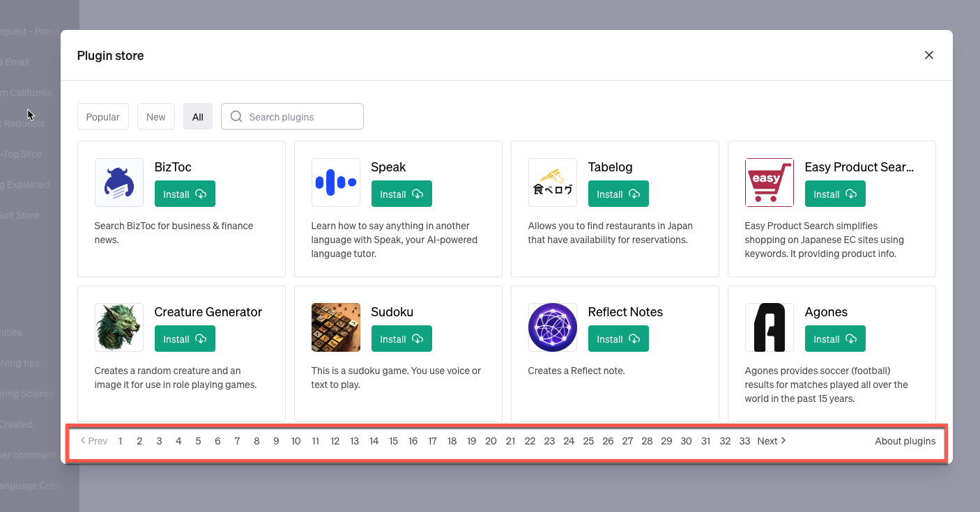
Task: Focus the Search plugins field
Action: click(x=292, y=117)
